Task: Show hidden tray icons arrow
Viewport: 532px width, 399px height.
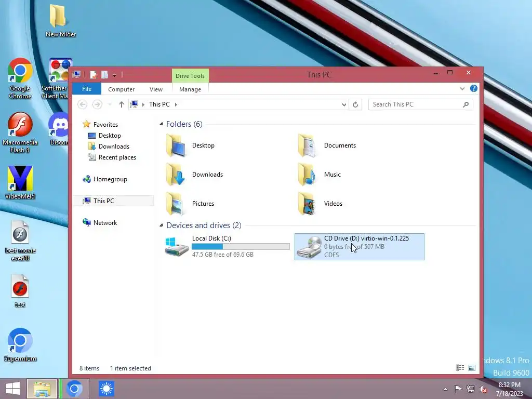Action: [445, 389]
